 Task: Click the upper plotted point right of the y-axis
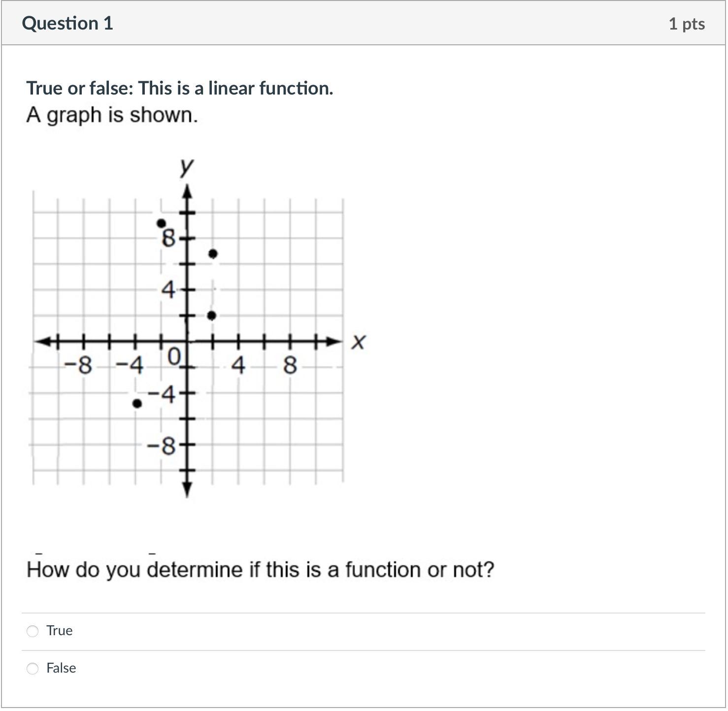coord(213,254)
